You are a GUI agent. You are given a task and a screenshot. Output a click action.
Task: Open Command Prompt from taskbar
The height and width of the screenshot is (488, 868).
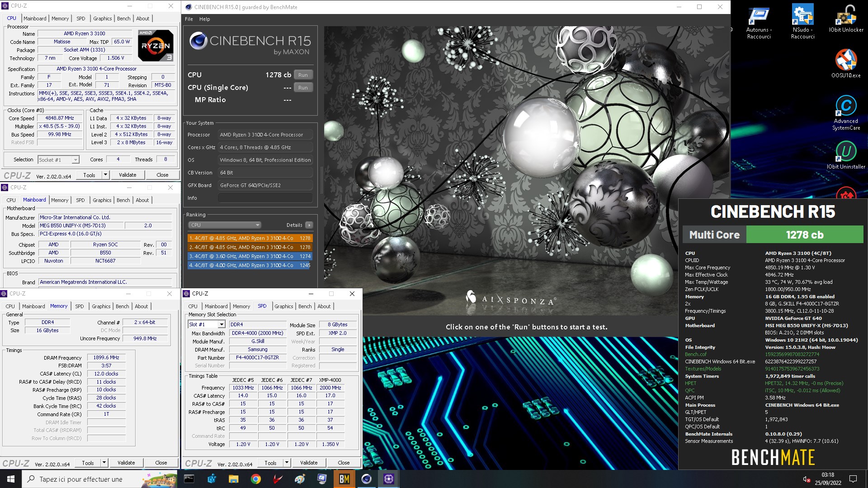(189, 479)
